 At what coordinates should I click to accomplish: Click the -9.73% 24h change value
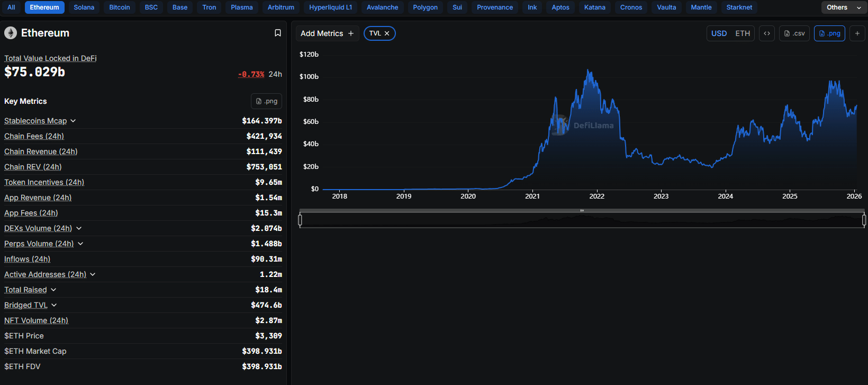click(251, 74)
